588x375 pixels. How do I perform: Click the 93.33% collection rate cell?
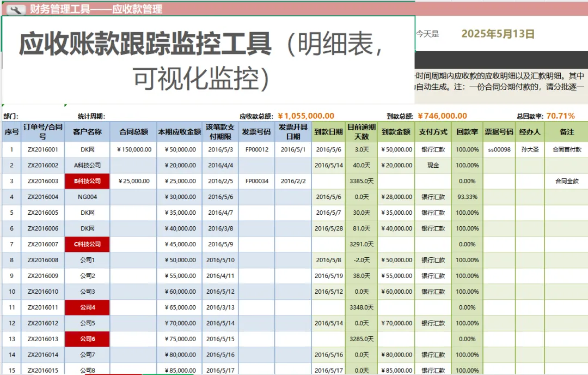coord(467,197)
